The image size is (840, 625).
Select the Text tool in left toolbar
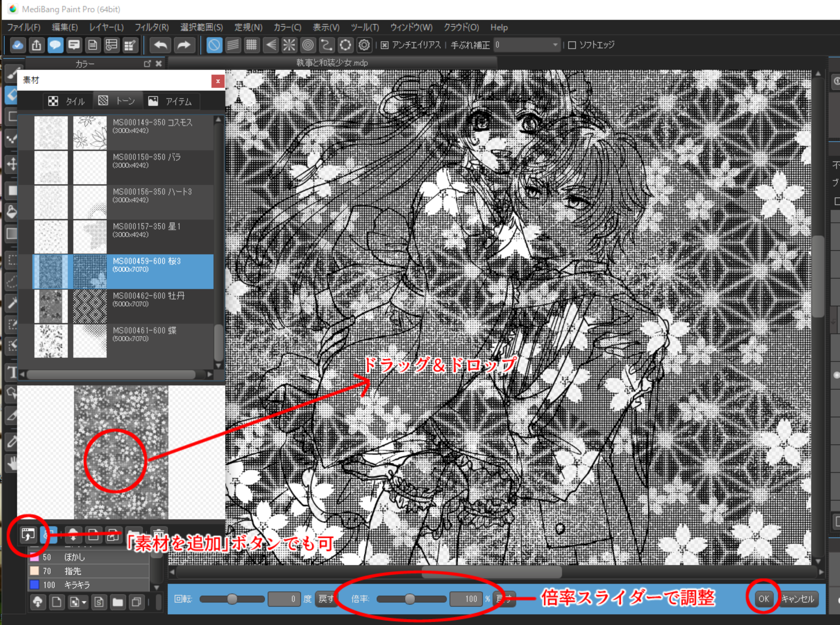click(12, 373)
